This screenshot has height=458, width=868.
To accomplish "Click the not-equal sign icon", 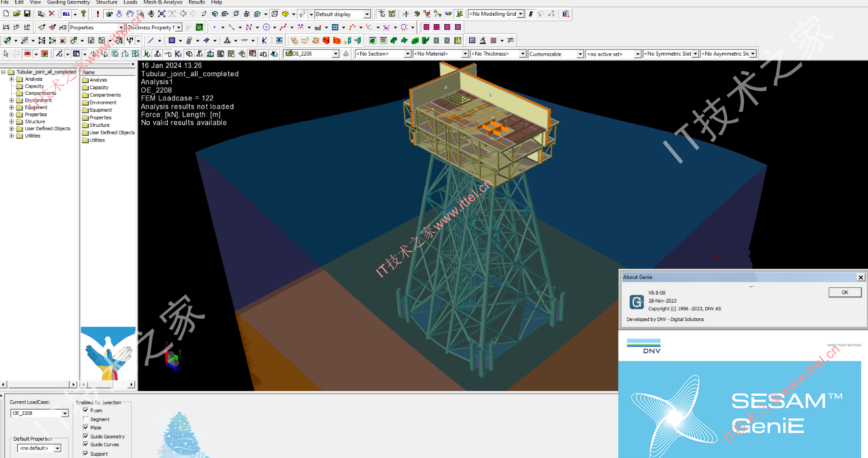I will 510,40.
